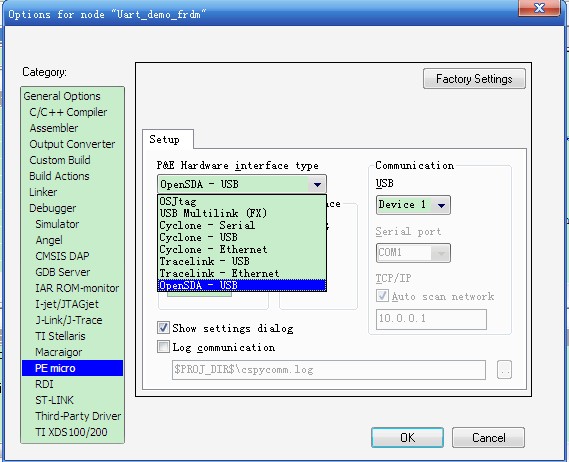The height and width of the screenshot is (462, 569).
Task: Select GDB Server category
Action: (x=63, y=272)
